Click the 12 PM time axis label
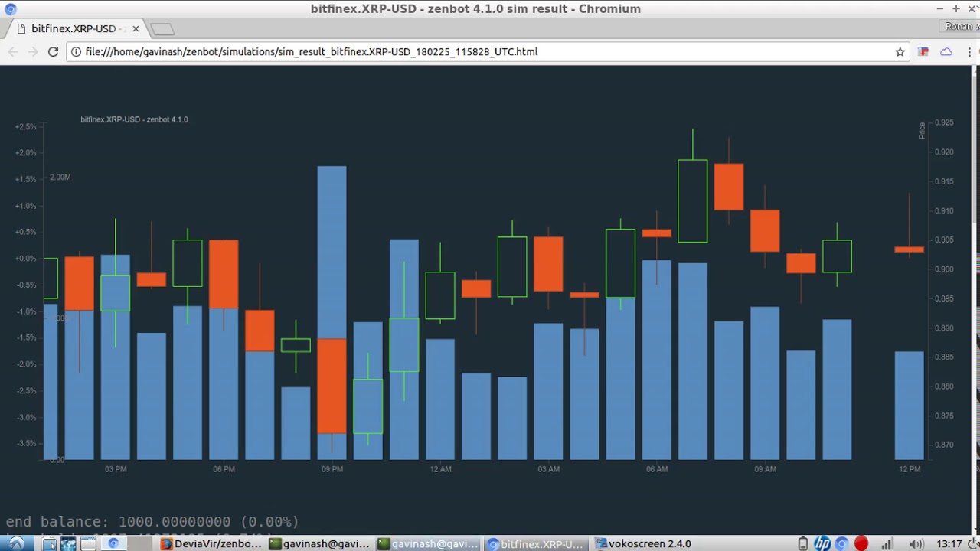The image size is (980, 551). pyautogui.click(x=910, y=468)
